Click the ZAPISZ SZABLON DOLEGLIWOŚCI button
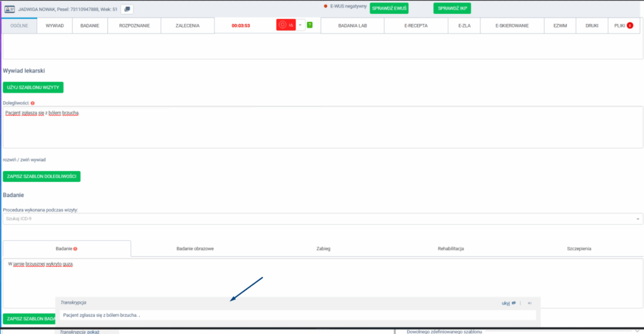The image size is (644, 334). (42, 177)
